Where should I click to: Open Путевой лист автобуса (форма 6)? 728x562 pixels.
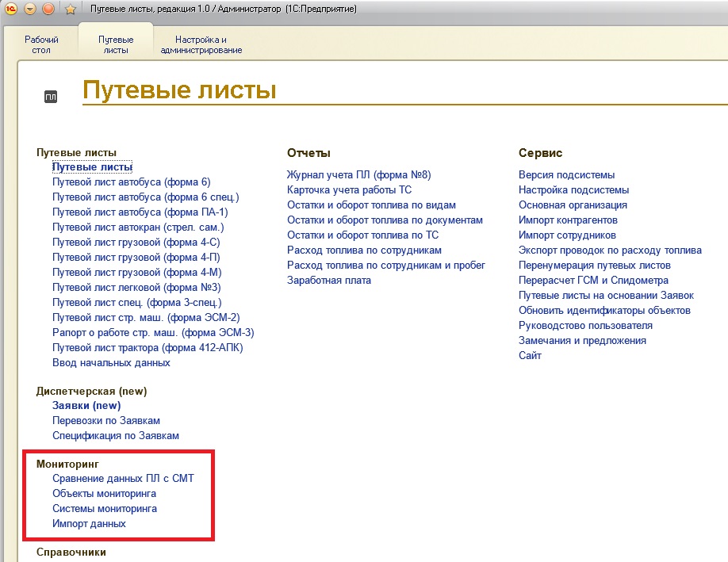(131, 182)
